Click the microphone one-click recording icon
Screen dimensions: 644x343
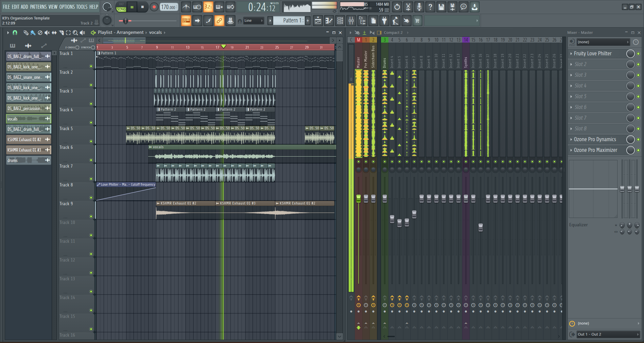pyautogui.click(x=419, y=7)
